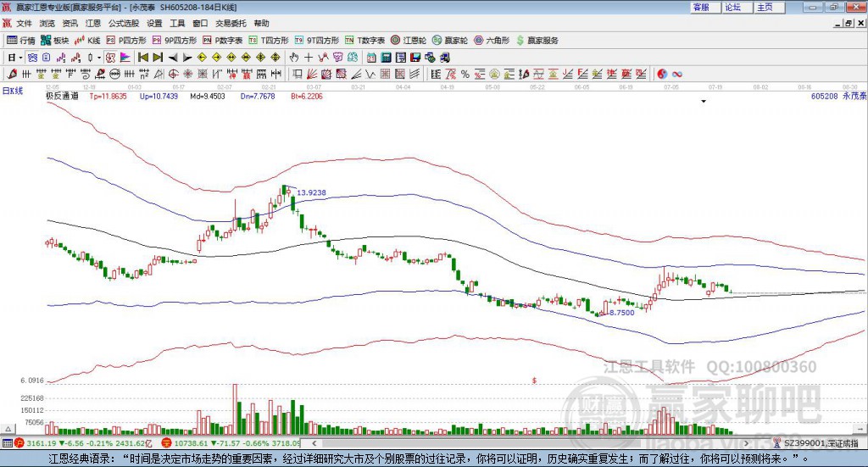This screenshot has width=868, height=467.
Task: Click the 极反通道 indicator name
Action: tap(62, 97)
